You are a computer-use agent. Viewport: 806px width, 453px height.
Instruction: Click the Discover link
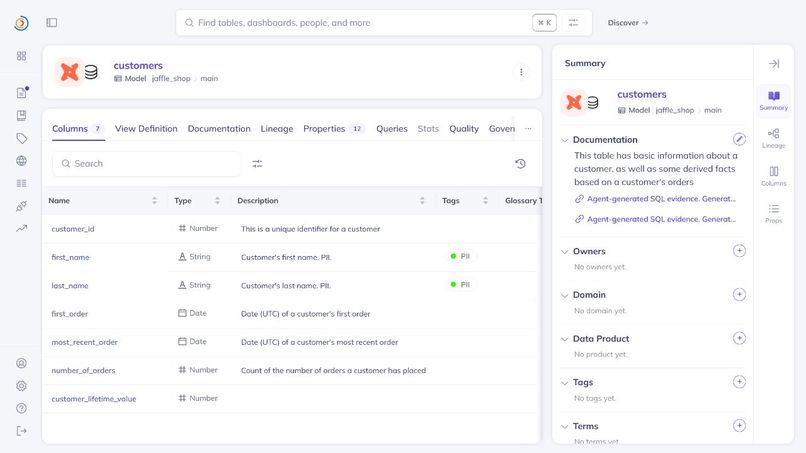click(628, 23)
